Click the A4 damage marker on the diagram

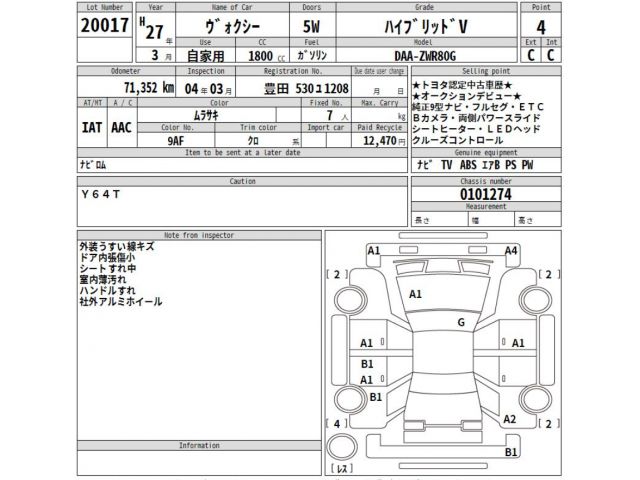[511, 250]
